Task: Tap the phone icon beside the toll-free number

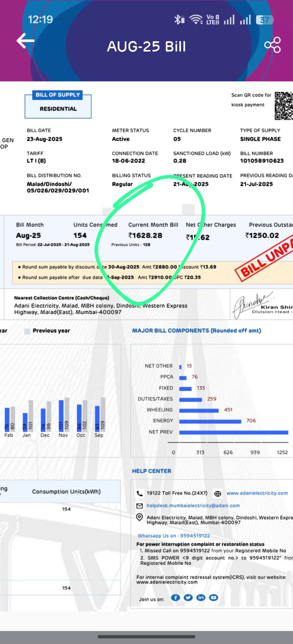Action: [140, 493]
